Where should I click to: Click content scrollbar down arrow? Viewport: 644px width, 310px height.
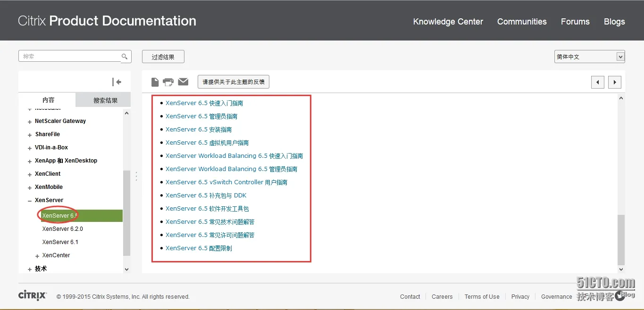pyautogui.click(x=621, y=269)
